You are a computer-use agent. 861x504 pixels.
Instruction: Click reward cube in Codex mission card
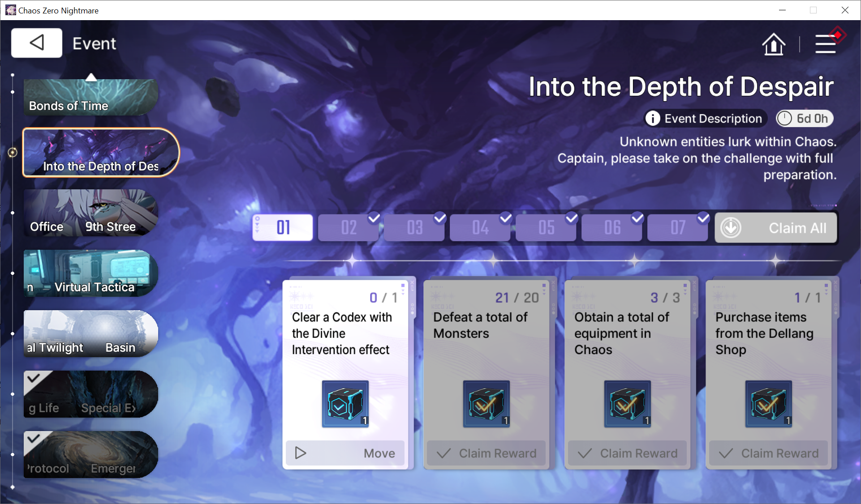[345, 404]
